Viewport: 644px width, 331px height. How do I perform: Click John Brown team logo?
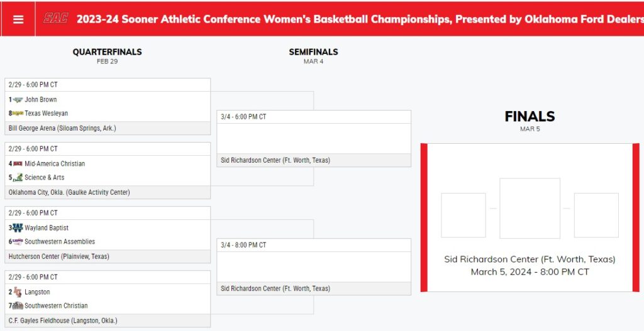coord(18,100)
